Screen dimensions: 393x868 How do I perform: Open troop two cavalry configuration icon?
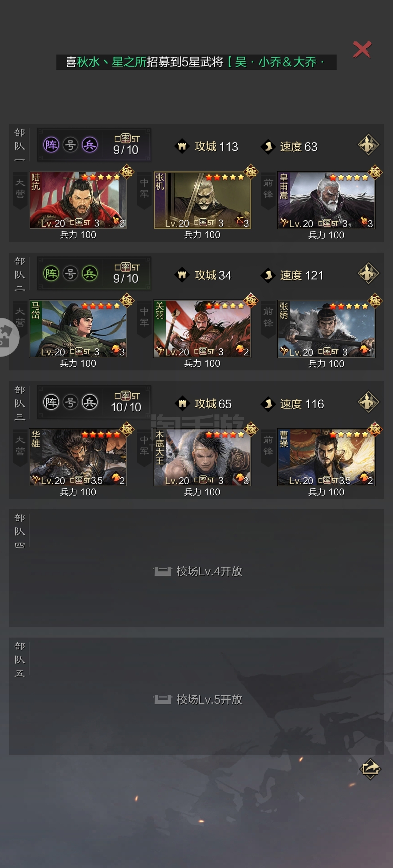point(368,273)
